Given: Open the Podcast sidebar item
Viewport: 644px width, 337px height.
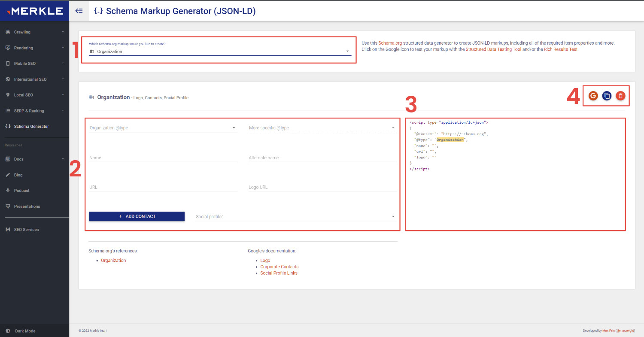Looking at the screenshot, I should click(34, 190).
